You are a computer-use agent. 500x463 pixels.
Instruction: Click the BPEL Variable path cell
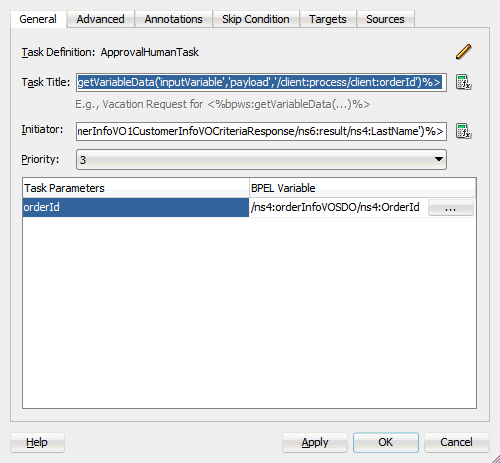335,207
